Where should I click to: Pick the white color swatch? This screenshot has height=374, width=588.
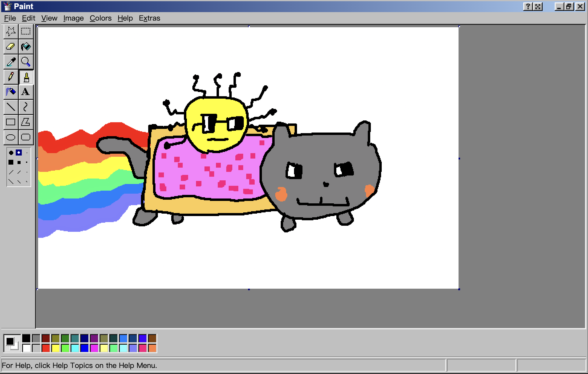click(x=26, y=348)
